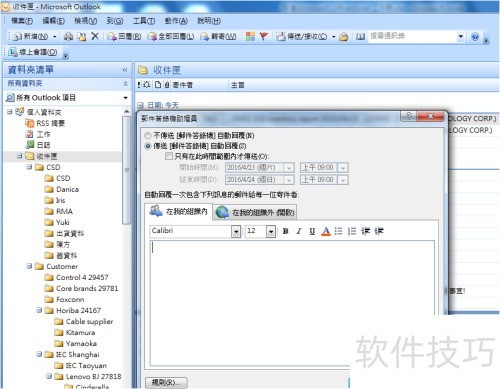Open the 說明(H) menu
Screen dimensions: 500x389
[x=209, y=21]
